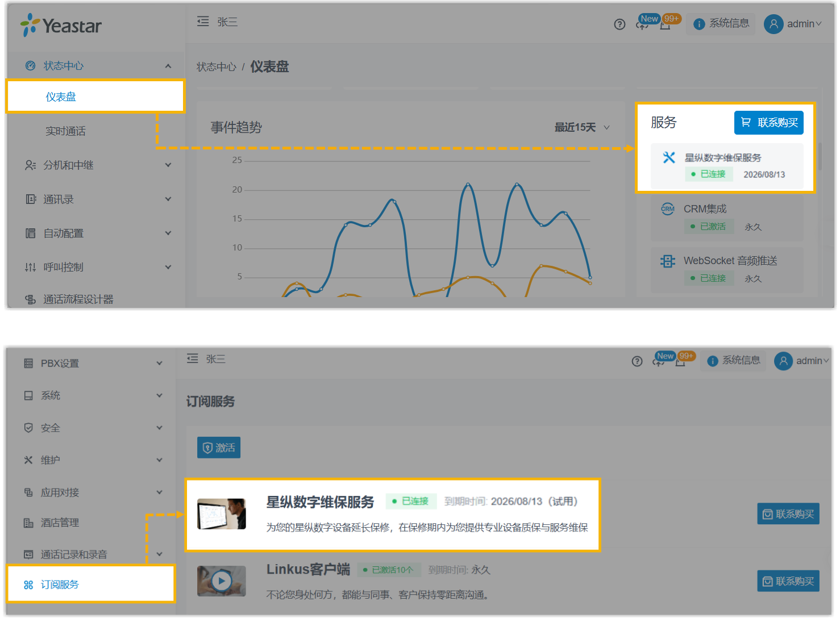
Task: Click the 酒店管理 building icon
Action: pyautogui.click(x=28, y=523)
